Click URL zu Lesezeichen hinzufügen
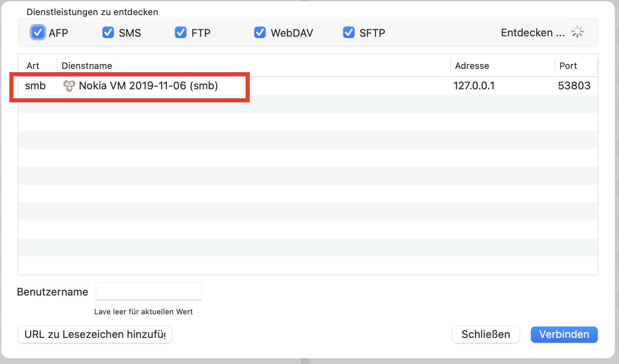Screen dimensions: 619x364 click(x=95, y=334)
